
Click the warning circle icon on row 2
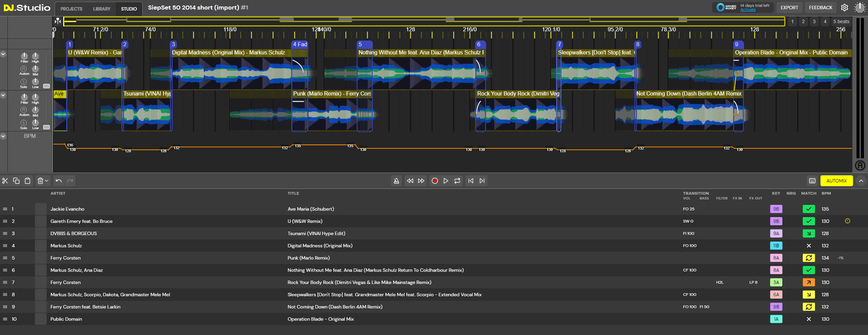pos(848,221)
